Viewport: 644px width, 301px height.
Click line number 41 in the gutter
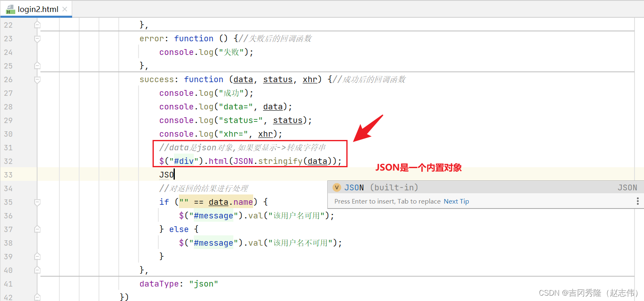point(8,284)
